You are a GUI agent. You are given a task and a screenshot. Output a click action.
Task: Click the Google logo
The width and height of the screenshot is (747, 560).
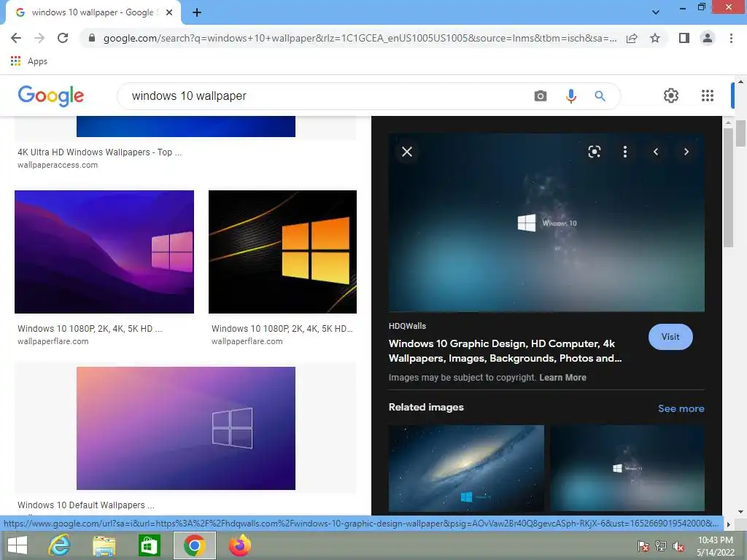(51, 96)
